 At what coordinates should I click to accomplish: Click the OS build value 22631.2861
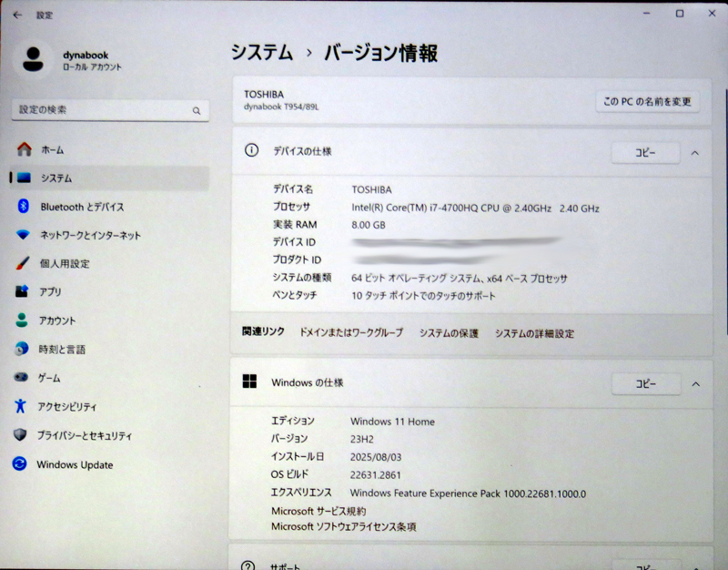(375, 474)
